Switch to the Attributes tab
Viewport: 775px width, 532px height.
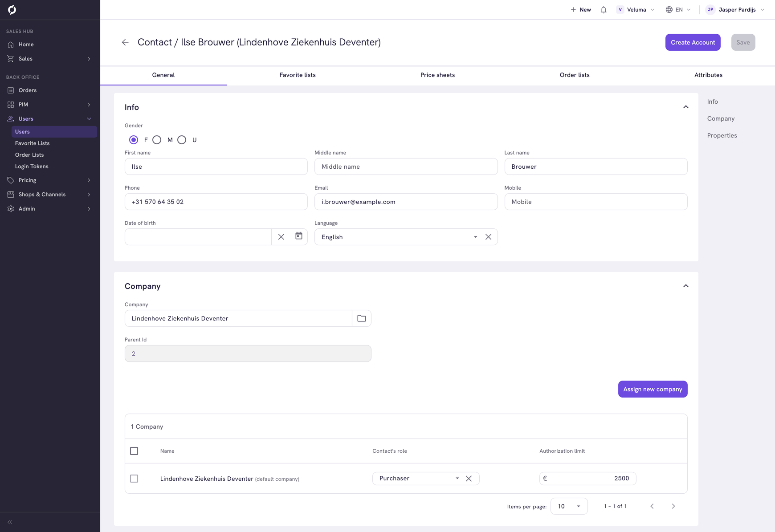click(708, 75)
